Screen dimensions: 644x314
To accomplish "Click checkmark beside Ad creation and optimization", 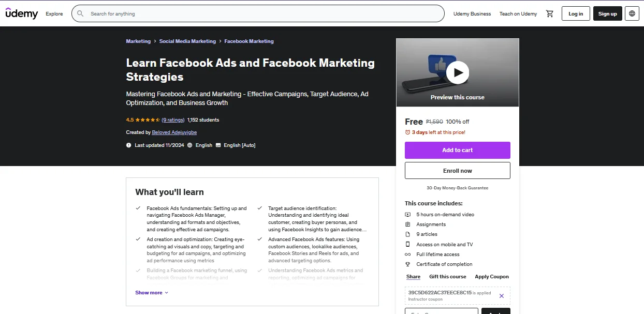I will pos(138,239).
